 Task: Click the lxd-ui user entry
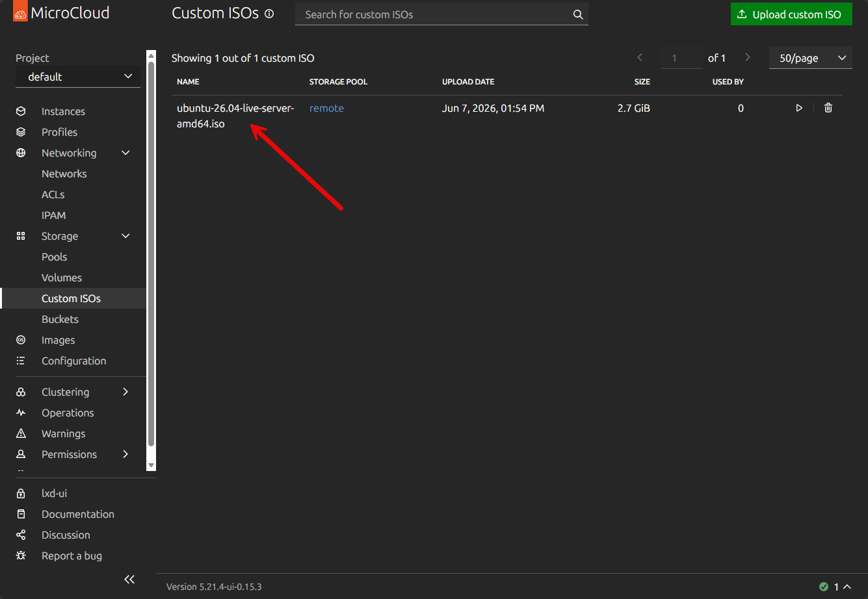(x=54, y=493)
